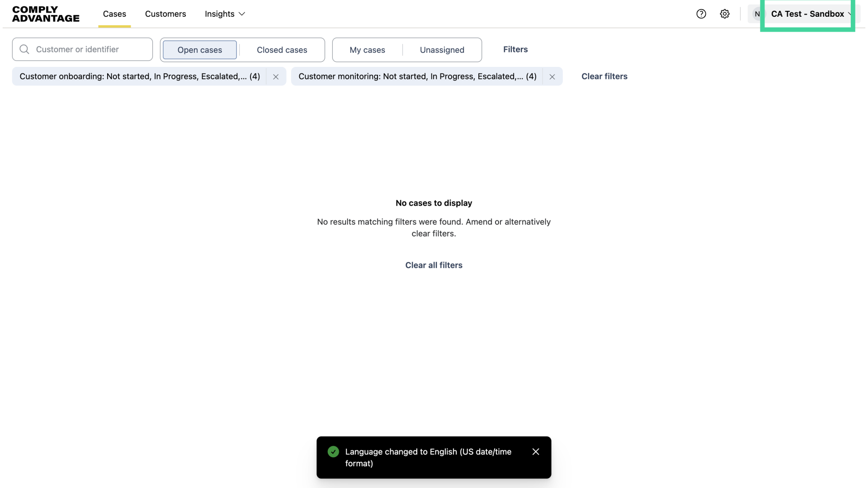Click the user avatar initial icon
The width and height of the screenshot is (868, 488).
757,14
